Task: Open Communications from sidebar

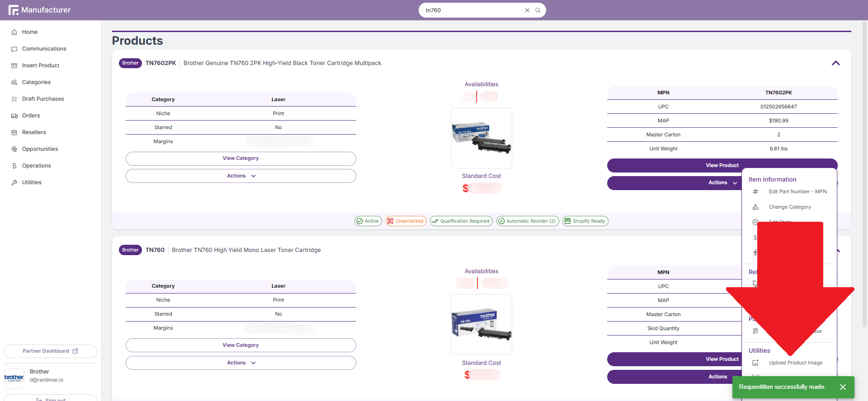Action: pos(44,49)
